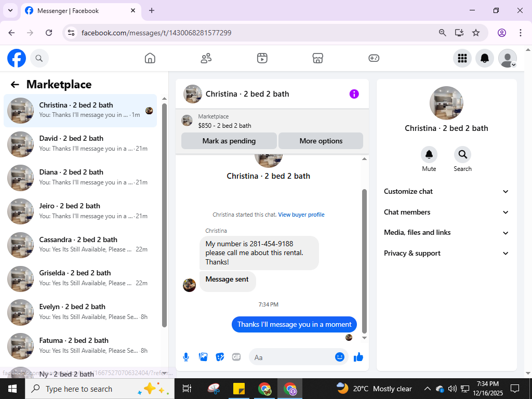The width and height of the screenshot is (532, 399).
Task: Open the Video/Reels icon
Action: pos(262,58)
